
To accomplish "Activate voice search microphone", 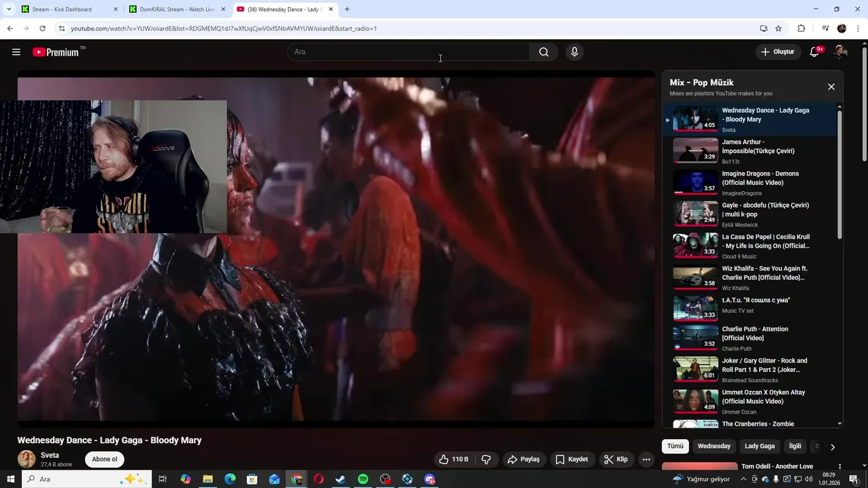I will [x=574, y=52].
